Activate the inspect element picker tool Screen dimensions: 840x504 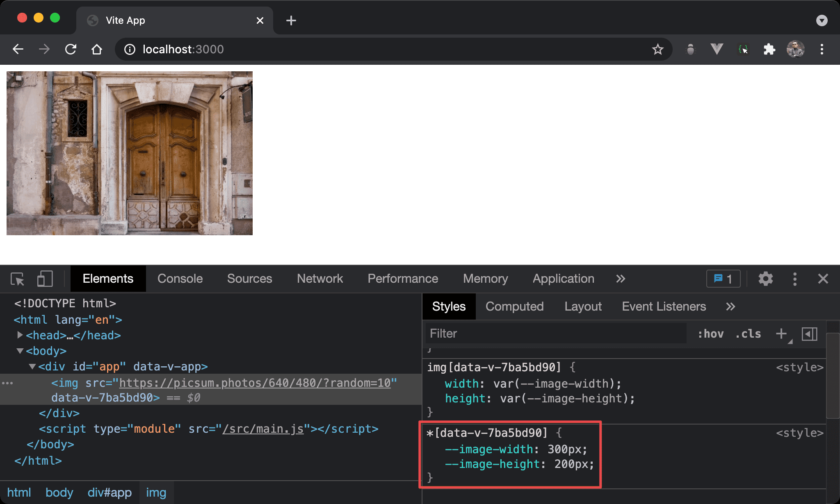(18, 279)
